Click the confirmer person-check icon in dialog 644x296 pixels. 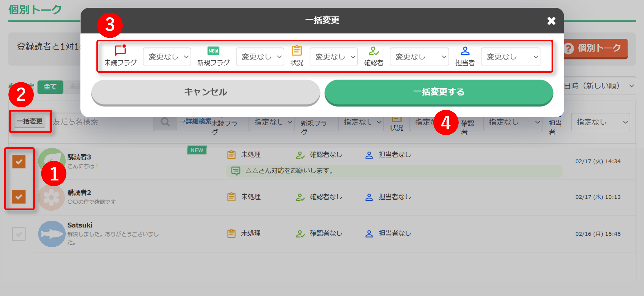tap(374, 51)
